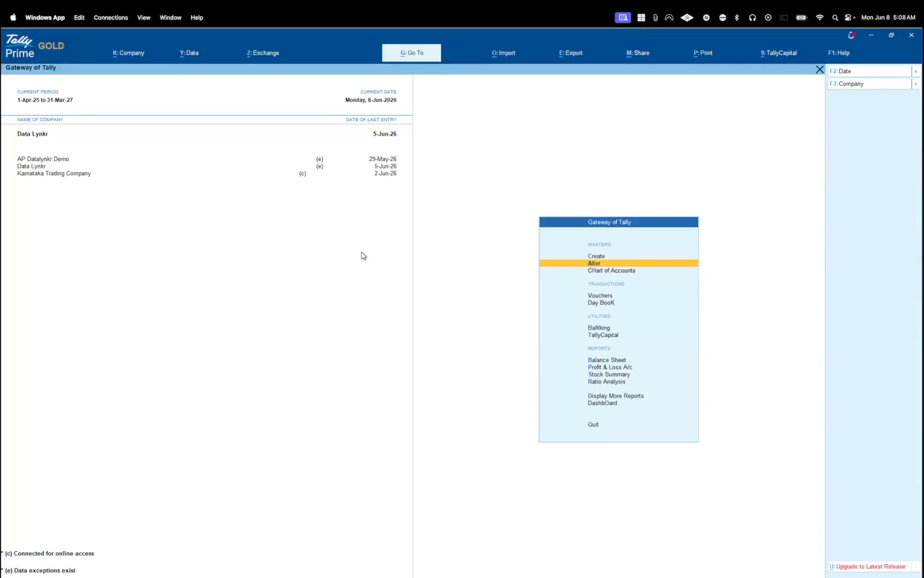Open the P: Print menu

point(703,53)
